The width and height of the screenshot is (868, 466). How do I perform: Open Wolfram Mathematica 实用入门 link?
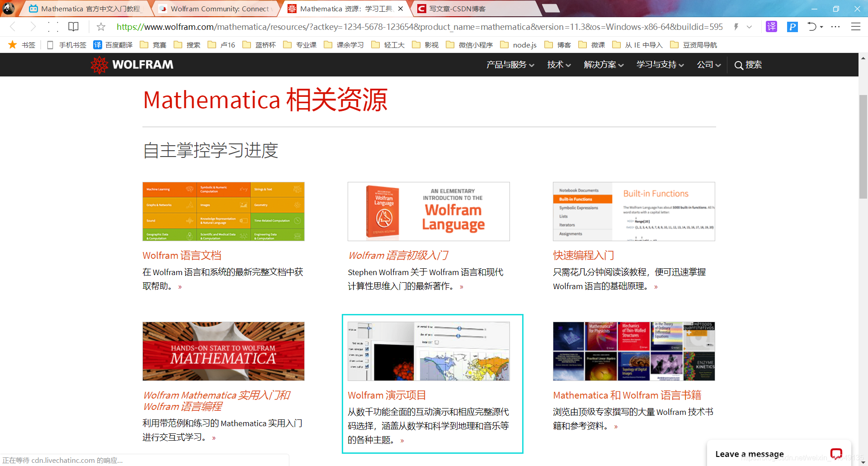(216, 401)
